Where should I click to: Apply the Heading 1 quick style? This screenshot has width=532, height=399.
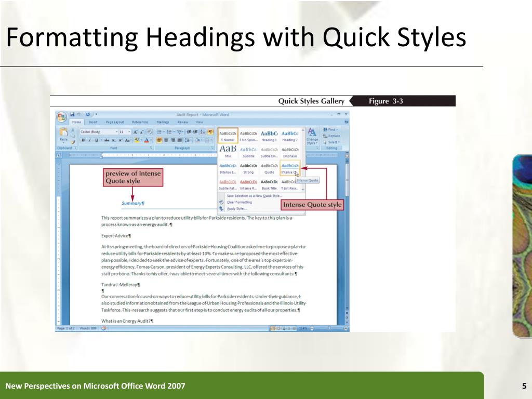click(x=270, y=136)
